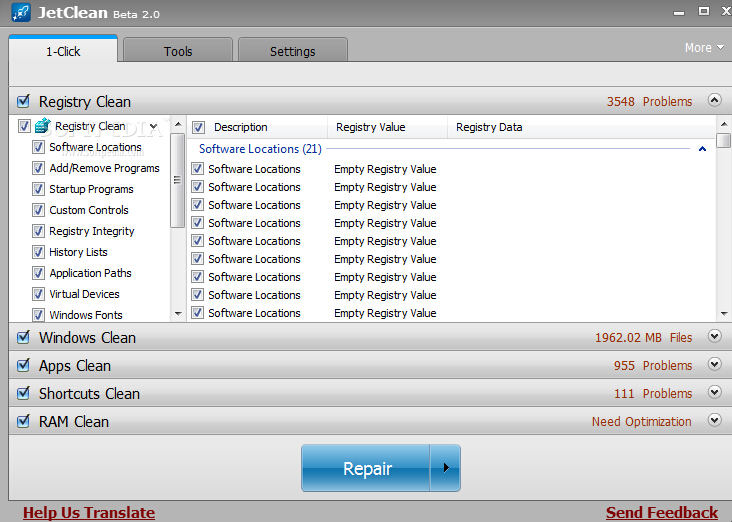Screen dimensions: 732x522
Task: Expand the Apps Clean section
Action: pyautogui.click(x=714, y=364)
